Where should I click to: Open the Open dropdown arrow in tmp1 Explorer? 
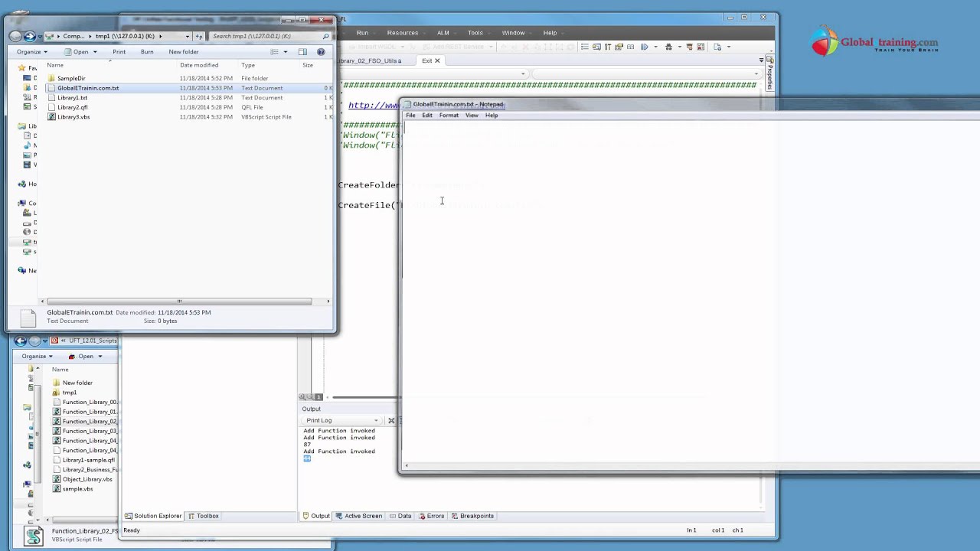(95, 52)
